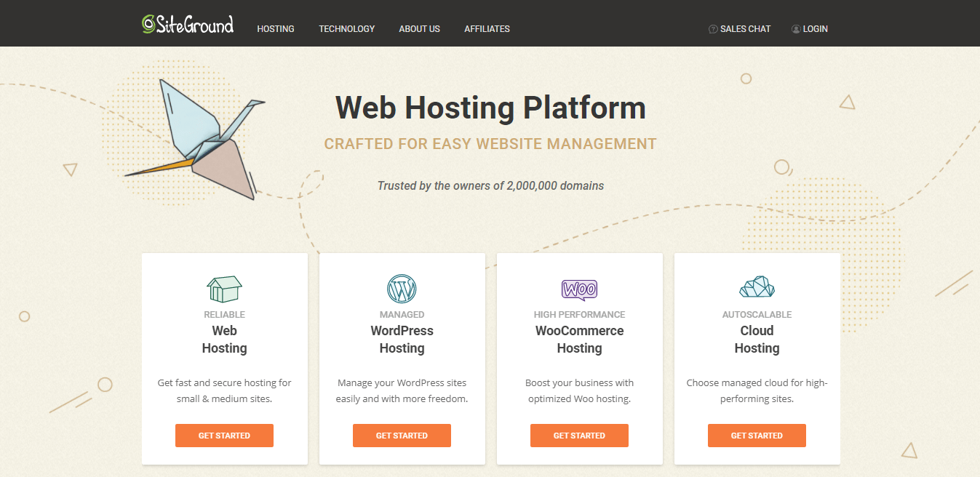The width and height of the screenshot is (980, 477).
Task: Click 'Trusted by the owners of 2,000,000 domains'
Action: point(490,185)
